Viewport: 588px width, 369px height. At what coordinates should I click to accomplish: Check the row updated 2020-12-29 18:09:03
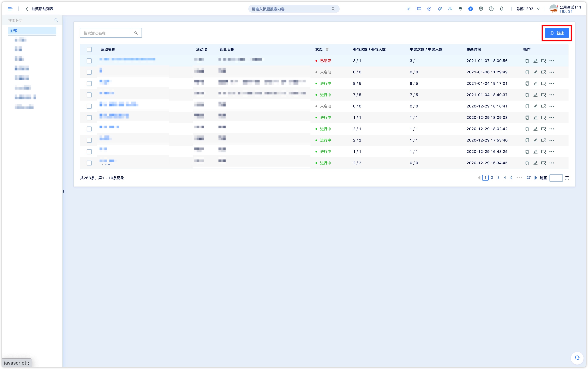coord(89,117)
